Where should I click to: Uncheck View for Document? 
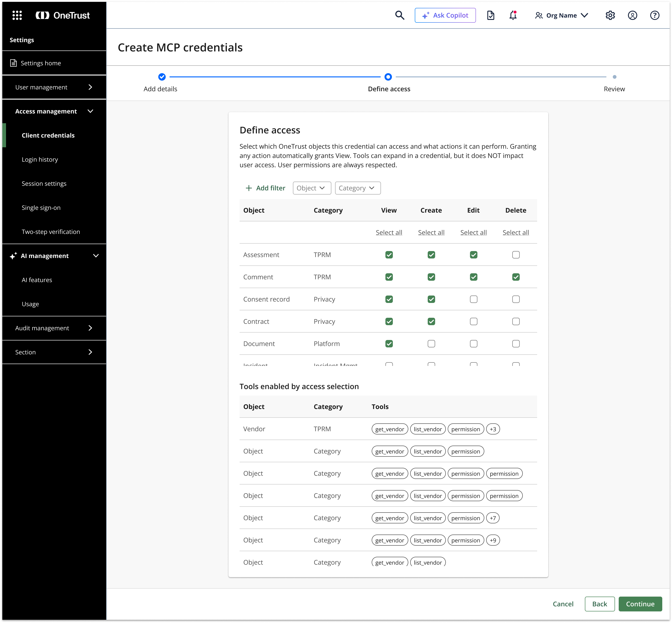tap(389, 344)
